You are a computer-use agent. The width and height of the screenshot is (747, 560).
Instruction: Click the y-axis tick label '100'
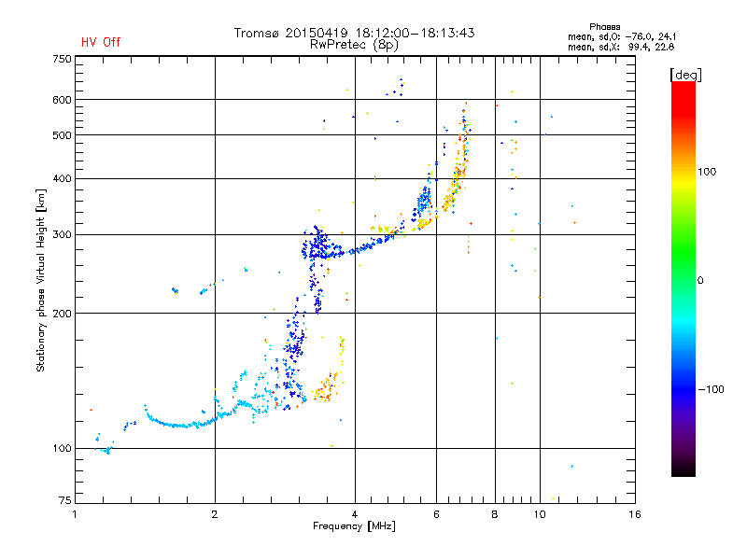62,448
